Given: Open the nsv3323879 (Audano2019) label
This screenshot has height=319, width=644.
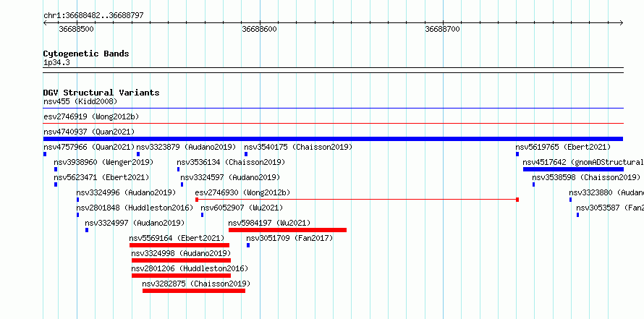Looking at the screenshot, I should pyautogui.click(x=186, y=147).
